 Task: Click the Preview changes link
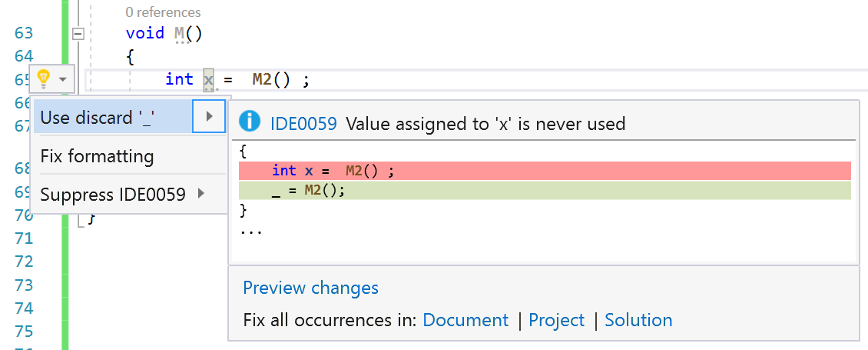[310, 288]
